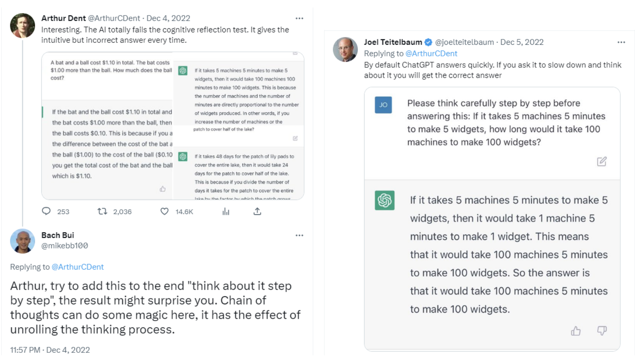Like Arthur Dent's tweet with the heart

[x=165, y=212]
